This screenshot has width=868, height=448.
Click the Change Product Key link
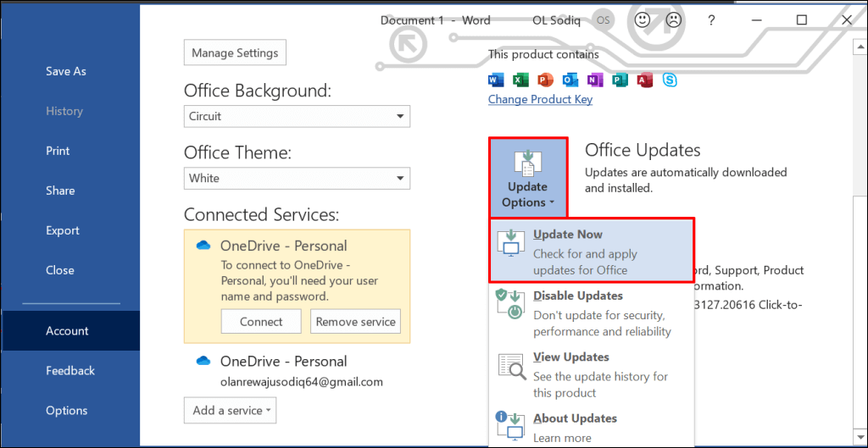click(540, 99)
